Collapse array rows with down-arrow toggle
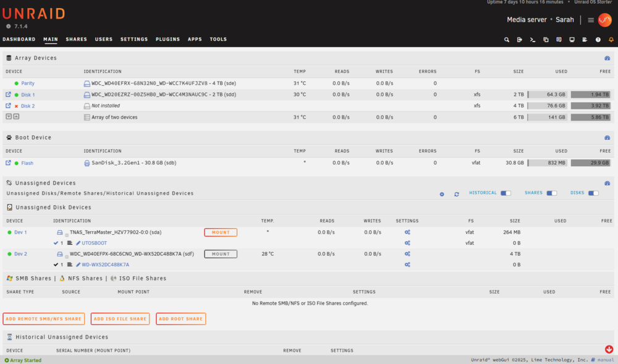This screenshot has height=364, width=618. pyautogui.click(x=9, y=117)
